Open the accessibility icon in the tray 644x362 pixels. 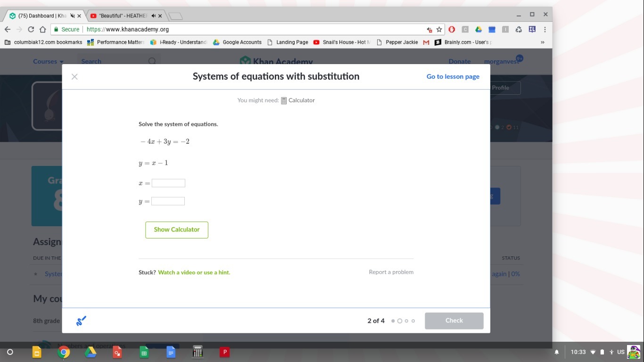point(611,352)
